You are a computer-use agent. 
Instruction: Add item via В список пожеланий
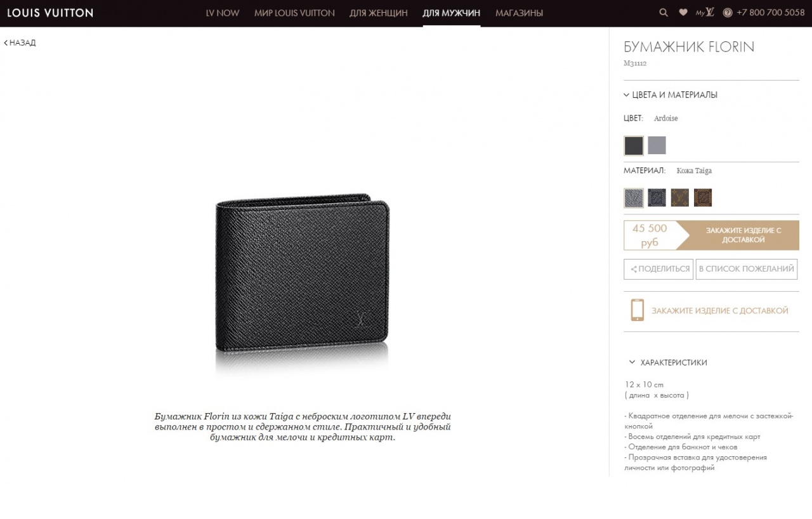(747, 269)
